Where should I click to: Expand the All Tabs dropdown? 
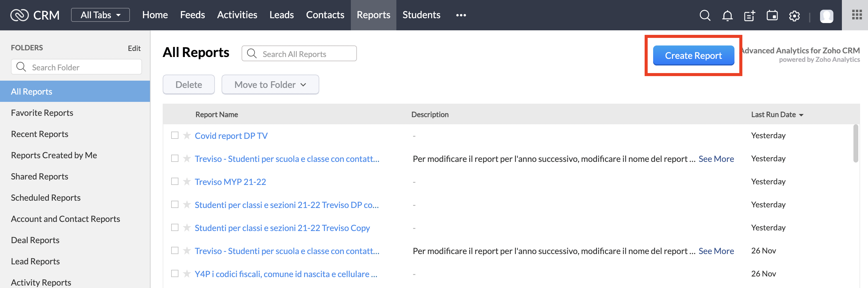point(100,15)
